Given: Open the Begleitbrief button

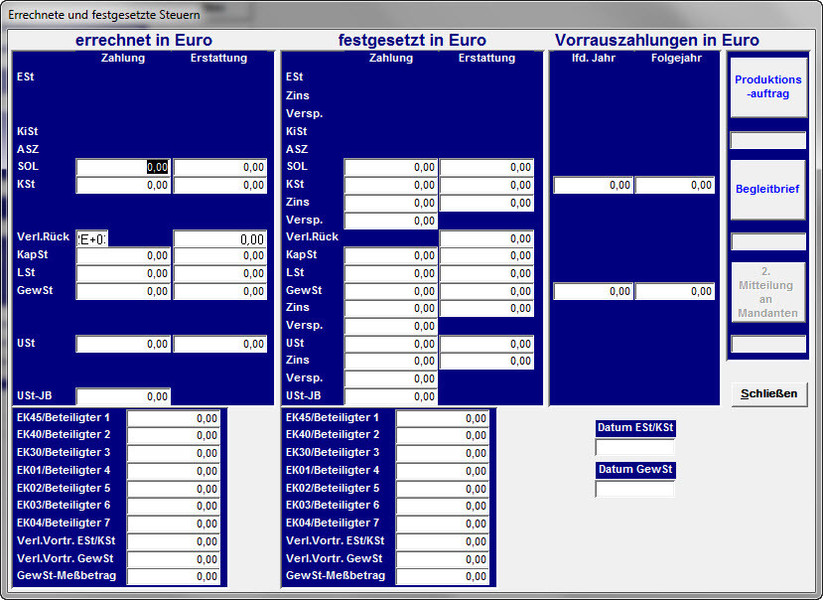Looking at the screenshot, I should 768,190.
